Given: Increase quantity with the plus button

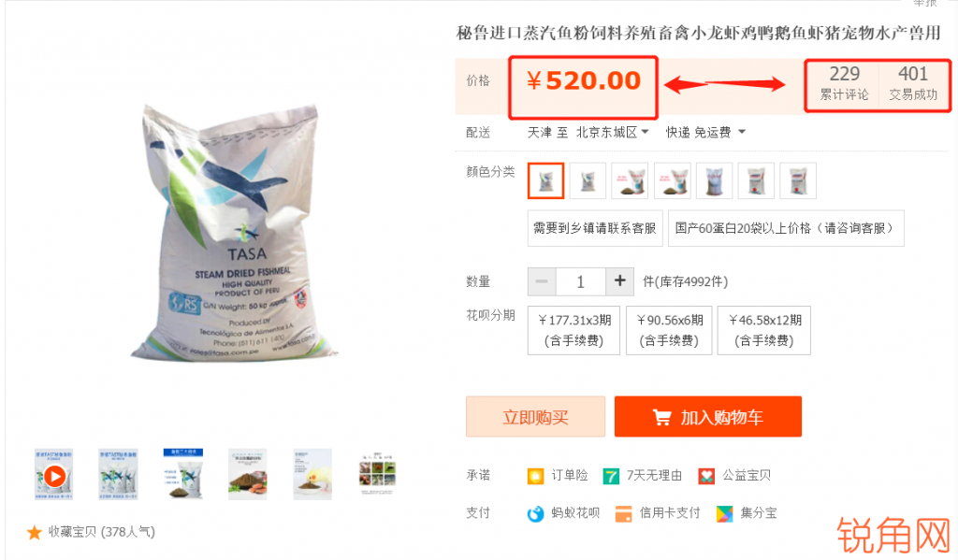Looking at the screenshot, I should (x=619, y=280).
